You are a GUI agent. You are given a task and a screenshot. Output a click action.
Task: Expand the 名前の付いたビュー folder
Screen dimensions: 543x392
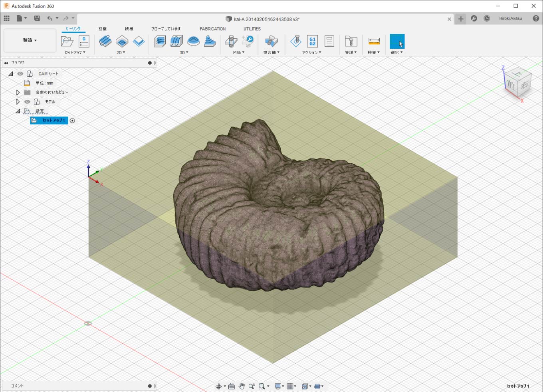(x=18, y=92)
